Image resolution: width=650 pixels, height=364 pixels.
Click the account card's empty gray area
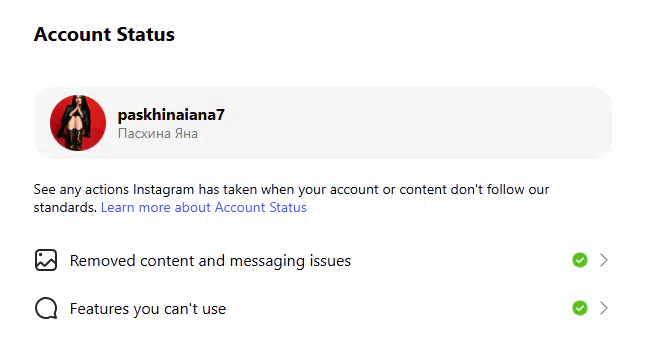pos(415,123)
